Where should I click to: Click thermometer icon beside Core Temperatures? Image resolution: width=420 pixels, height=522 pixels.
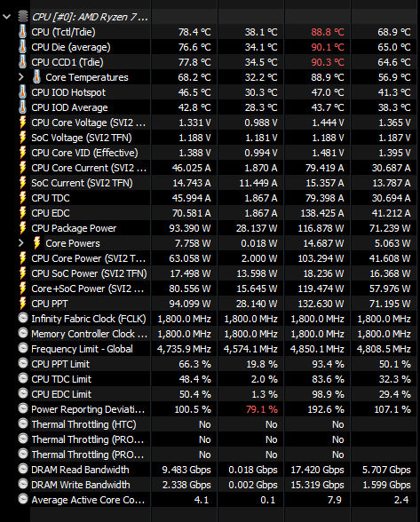click(x=36, y=77)
